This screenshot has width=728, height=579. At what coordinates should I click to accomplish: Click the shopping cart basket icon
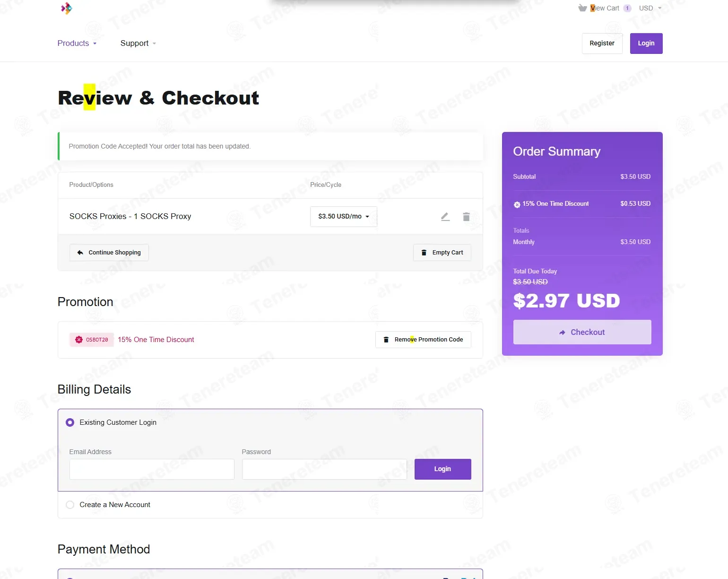tap(582, 8)
